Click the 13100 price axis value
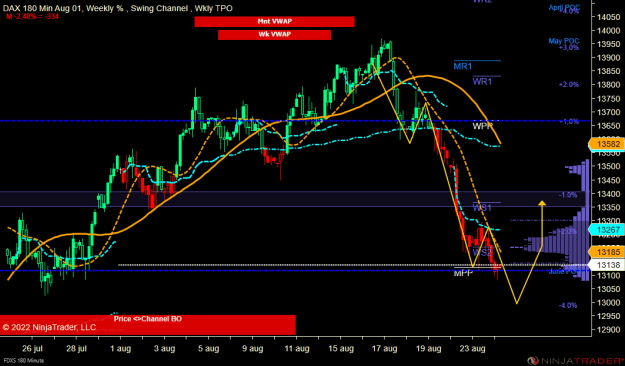The width and height of the screenshot is (625, 366). click(609, 275)
